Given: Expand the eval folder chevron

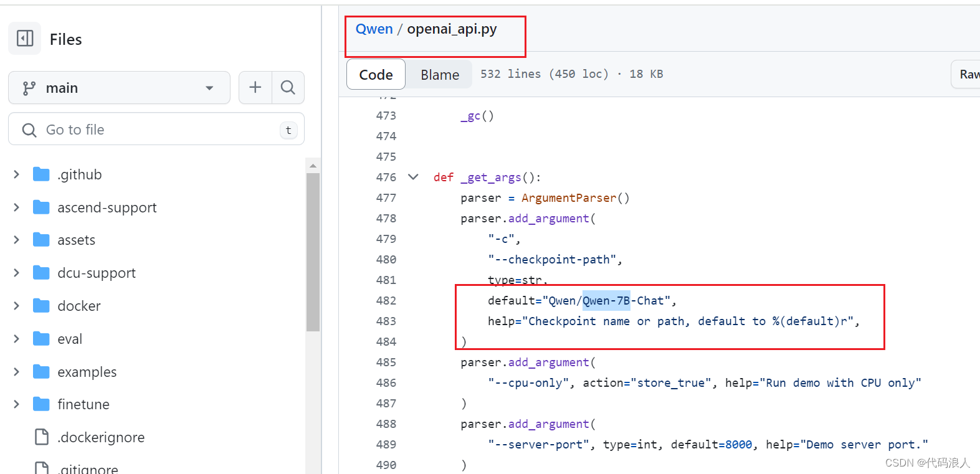Looking at the screenshot, I should point(17,339).
